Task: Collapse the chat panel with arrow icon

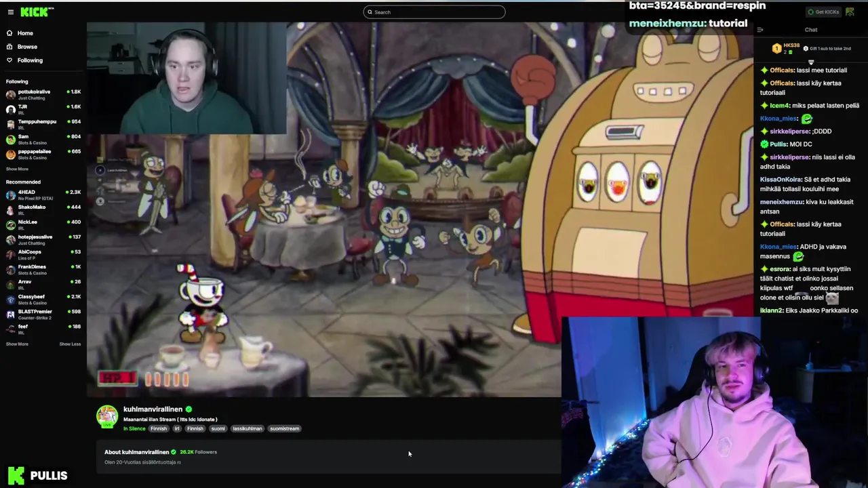Action: (760, 30)
